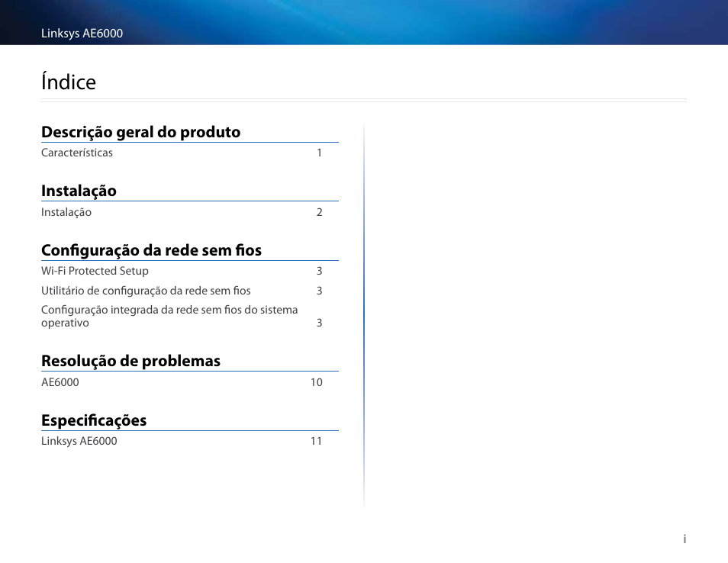Open 'Configuração integrada da rede sem fios' entry
This screenshot has width=728, height=563.
[x=169, y=316]
